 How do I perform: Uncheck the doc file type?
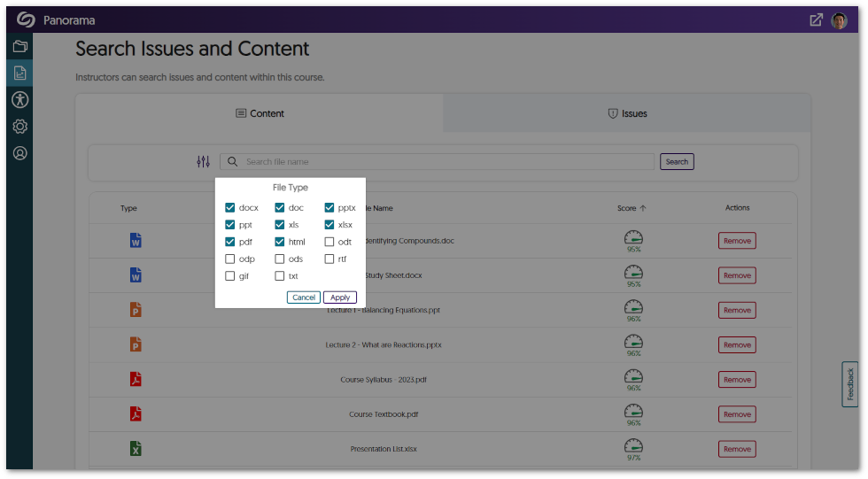pos(280,207)
